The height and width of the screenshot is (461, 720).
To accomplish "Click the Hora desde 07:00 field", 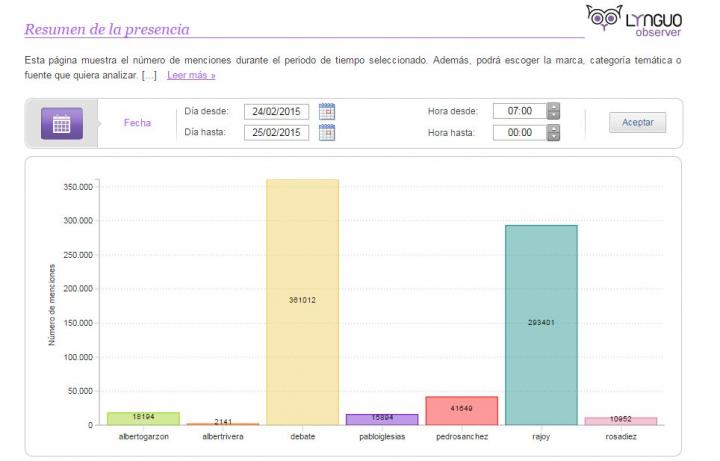I will (519, 111).
